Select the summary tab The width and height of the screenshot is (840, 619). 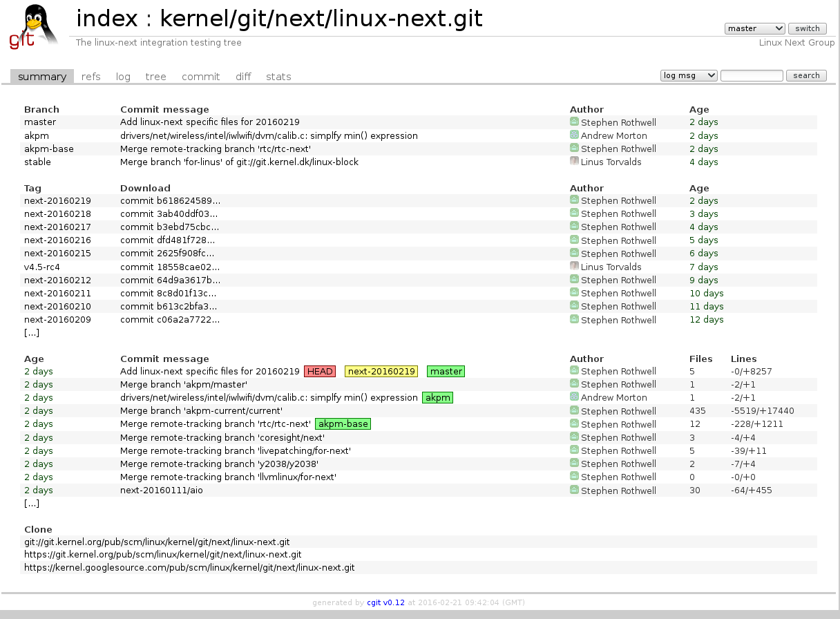click(42, 77)
